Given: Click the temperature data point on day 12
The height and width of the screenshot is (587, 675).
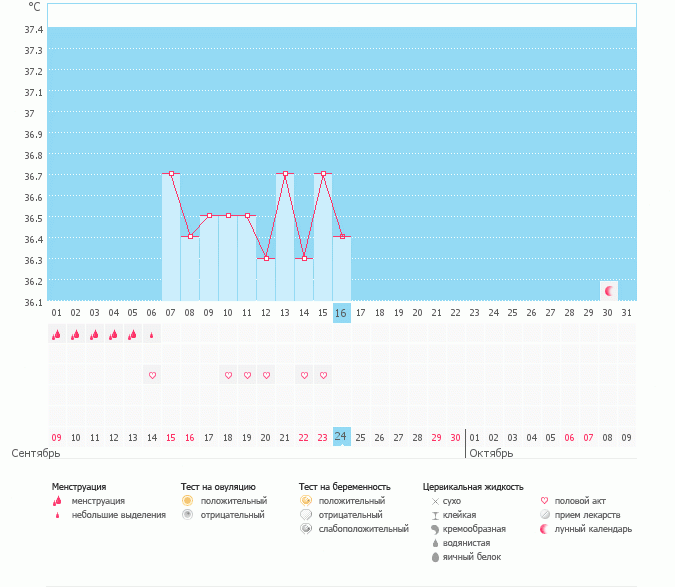Looking at the screenshot, I should (x=266, y=258).
